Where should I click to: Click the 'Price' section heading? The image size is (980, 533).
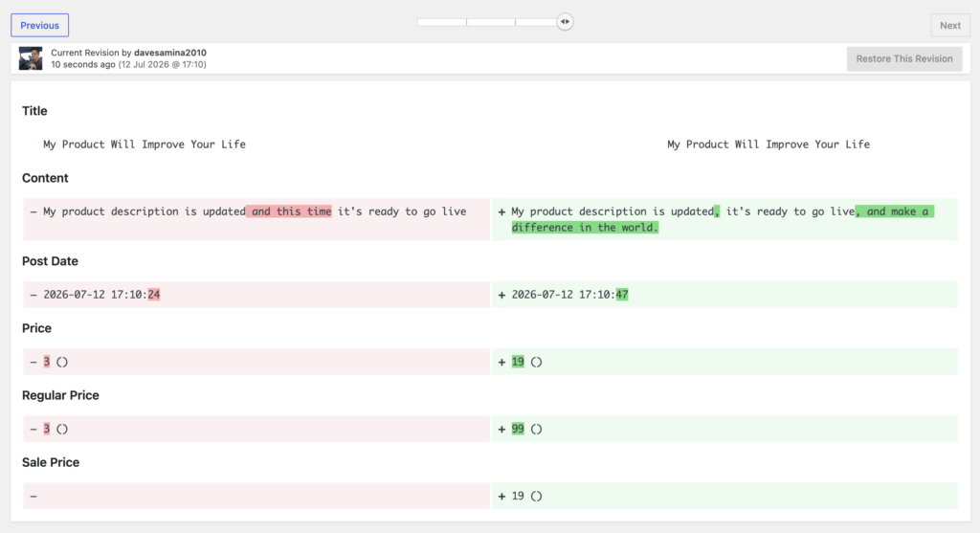point(37,328)
